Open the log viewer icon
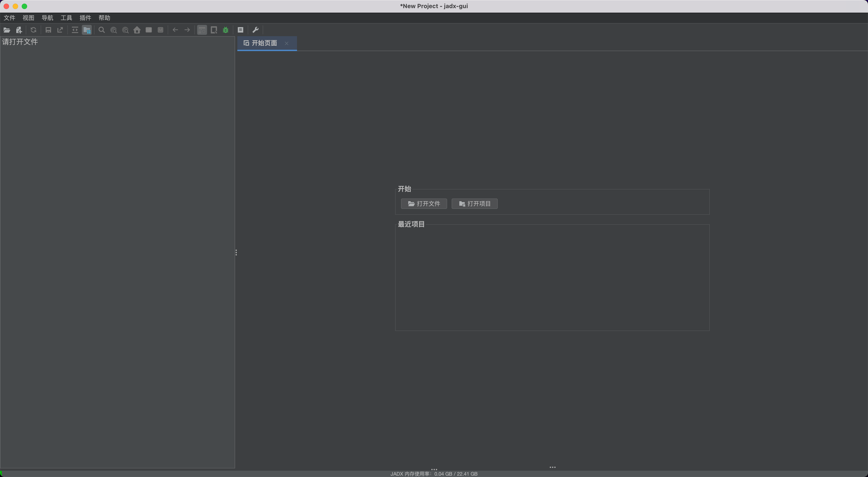 tap(240, 30)
